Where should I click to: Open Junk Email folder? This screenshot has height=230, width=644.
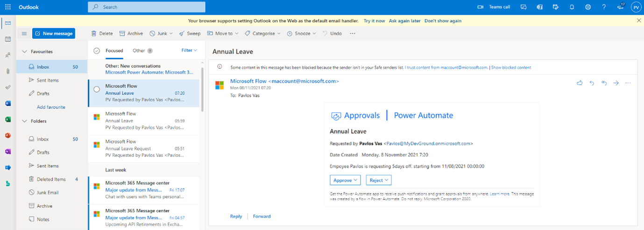click(x=52, y=192)
